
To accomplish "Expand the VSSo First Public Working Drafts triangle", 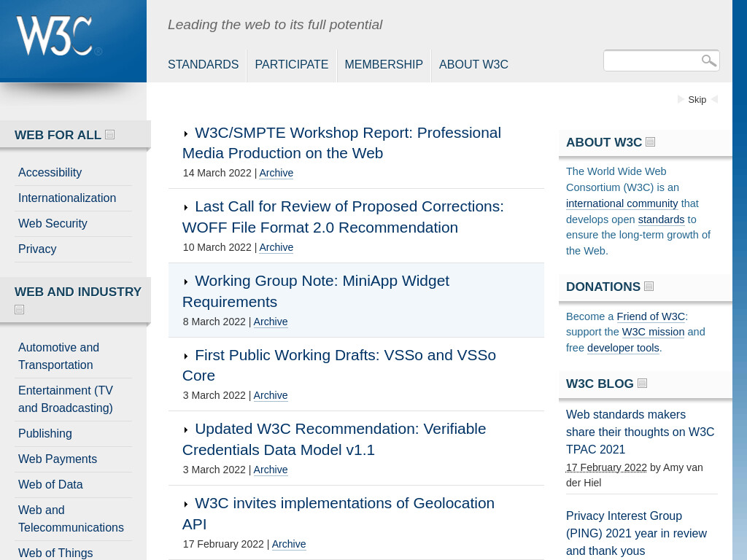I will click(x=186, y=356).
